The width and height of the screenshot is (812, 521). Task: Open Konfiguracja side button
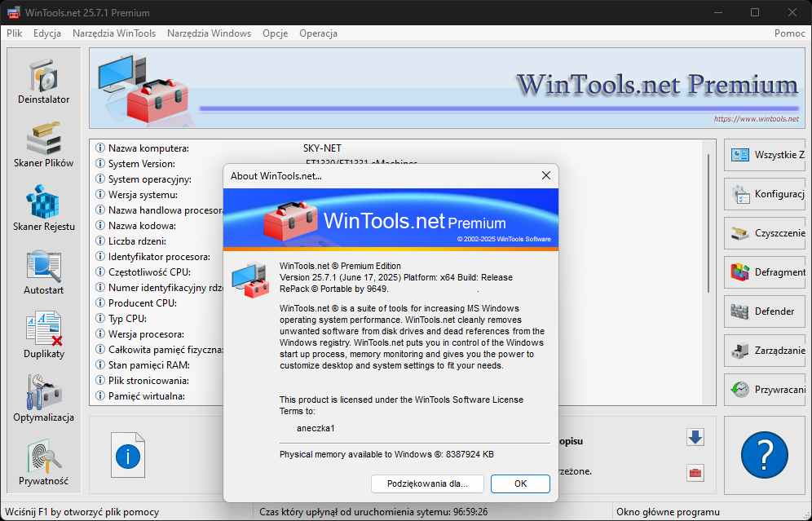coord(765,194)
